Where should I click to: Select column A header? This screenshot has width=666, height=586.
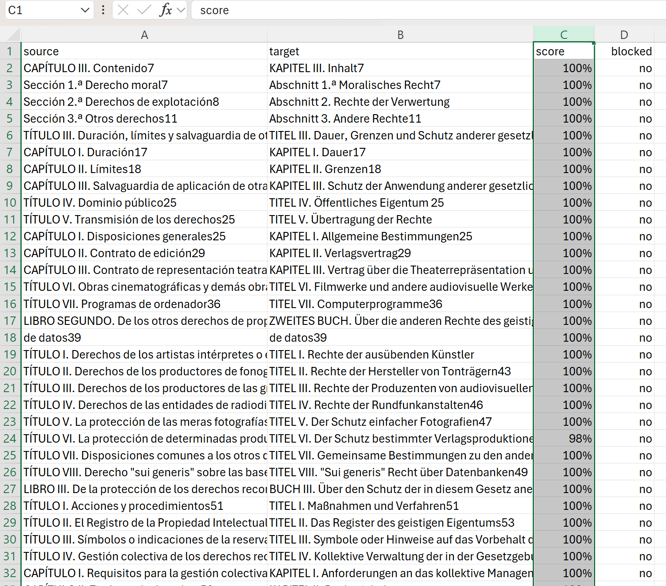(x=144, y=35)
